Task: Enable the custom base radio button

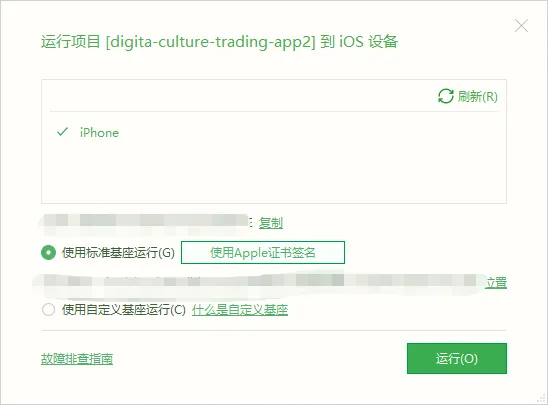Action: 48,310
